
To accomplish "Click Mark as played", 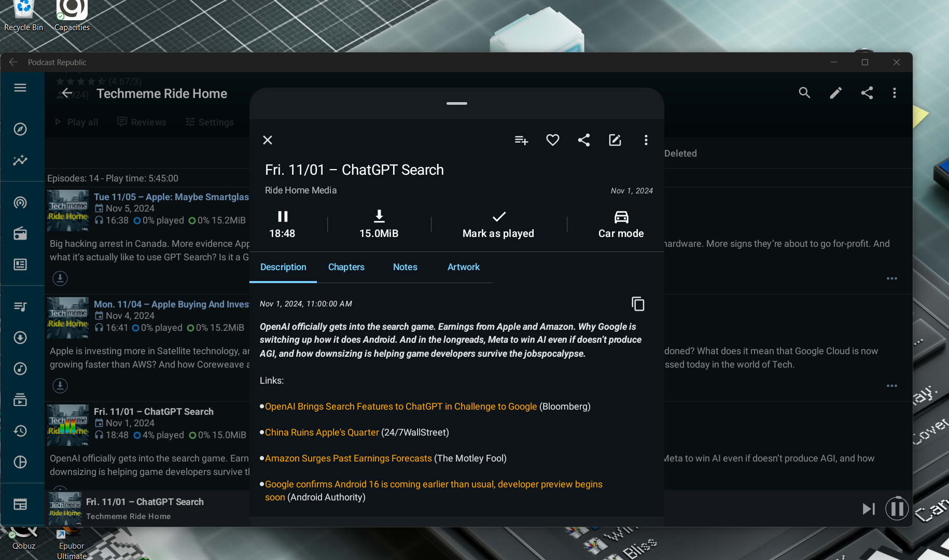I will (x=498, y=224).
